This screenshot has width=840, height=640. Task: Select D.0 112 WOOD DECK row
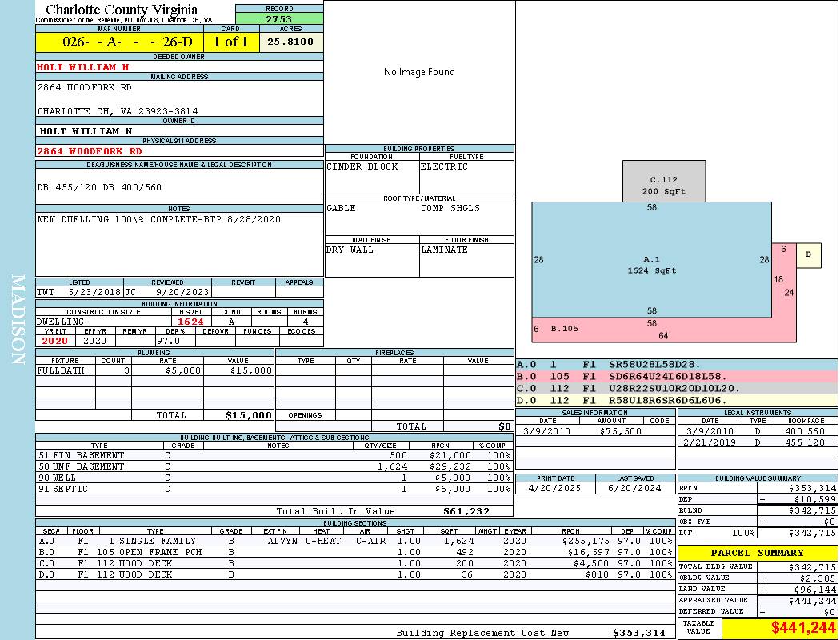point(356,574)
